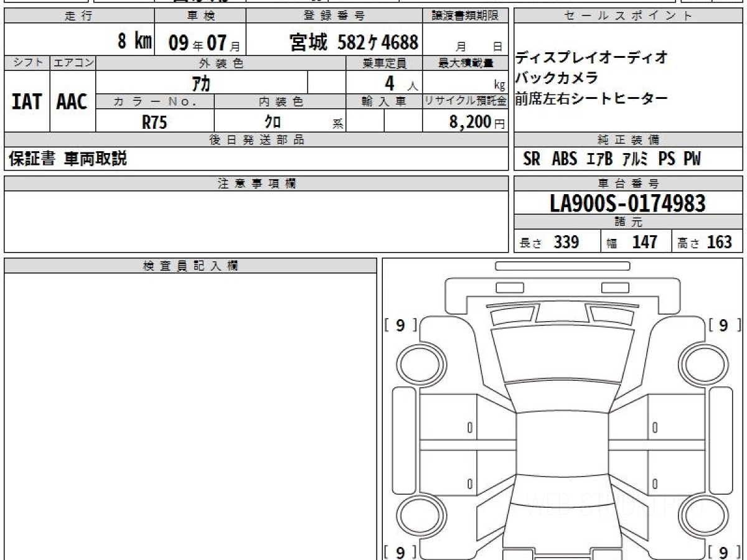Click the lower-right [9] marker on the car diagram
747x560 pixels.
pos(725,553)
